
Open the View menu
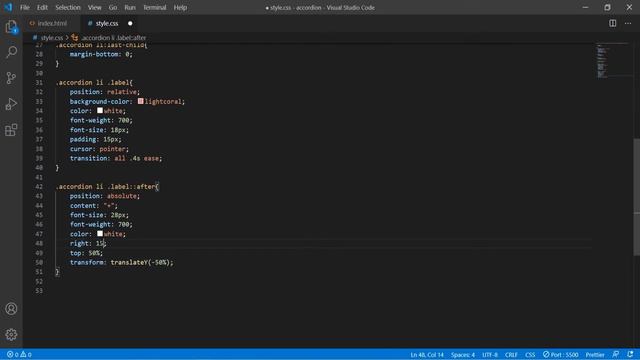[x=94, y=7]
